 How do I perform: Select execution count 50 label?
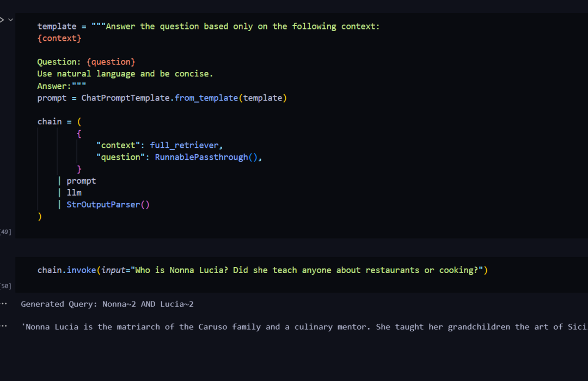(5, 286)
